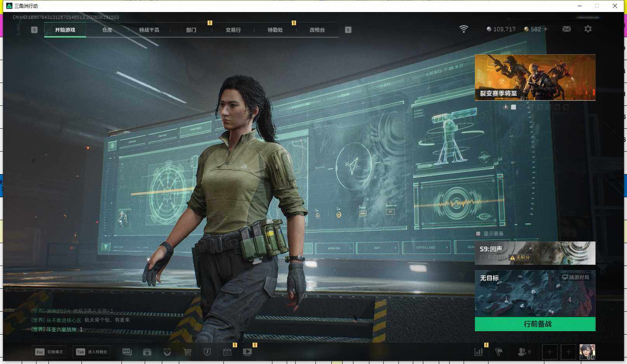Click the E key next-tab icon

348,30
